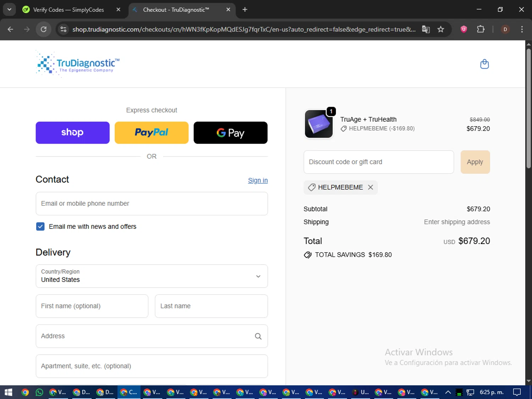Click the Apply discount button

point(475,162)
